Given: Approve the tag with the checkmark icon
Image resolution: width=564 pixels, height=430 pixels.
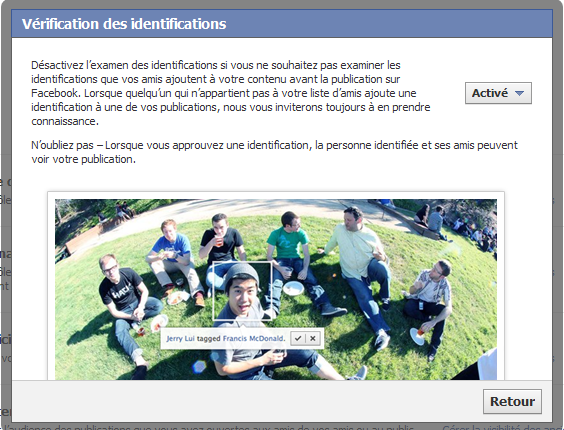Looking at the screenshot, I should click(298, 338).
